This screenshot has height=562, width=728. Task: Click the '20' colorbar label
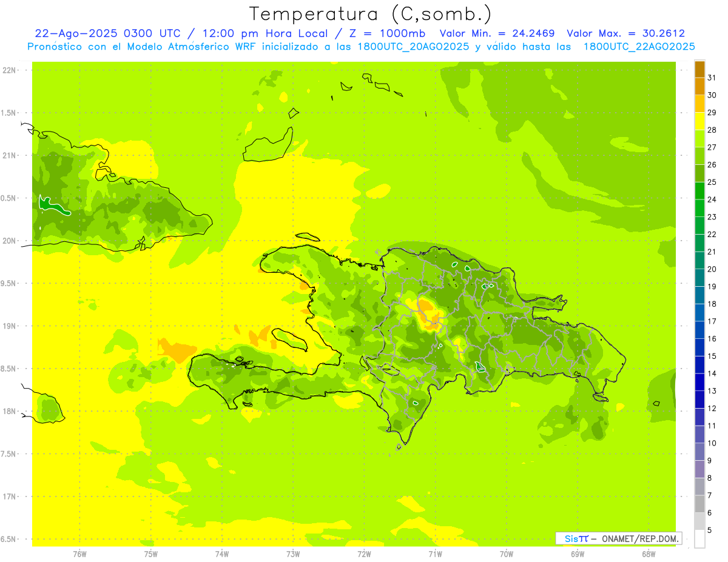point(712,269)
